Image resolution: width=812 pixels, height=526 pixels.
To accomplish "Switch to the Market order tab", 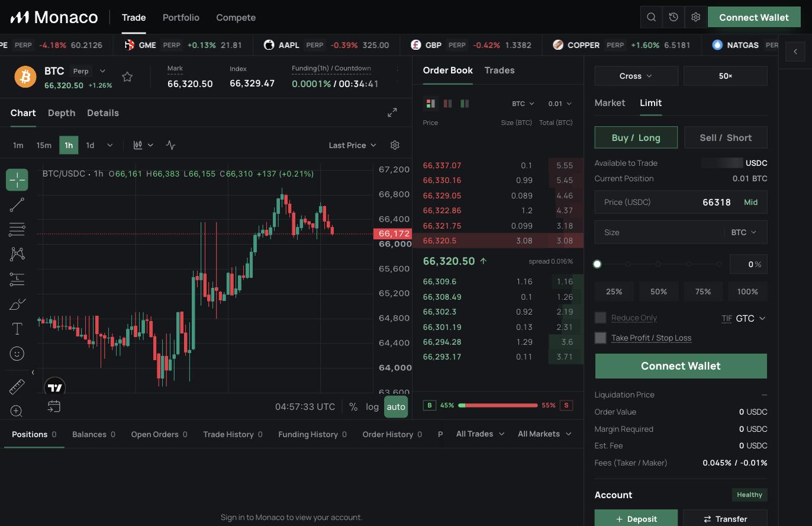I will pos(610,102).
